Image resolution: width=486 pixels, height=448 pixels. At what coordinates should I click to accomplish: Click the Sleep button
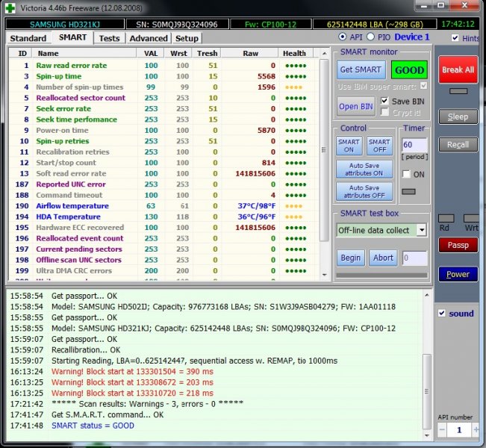458,116
